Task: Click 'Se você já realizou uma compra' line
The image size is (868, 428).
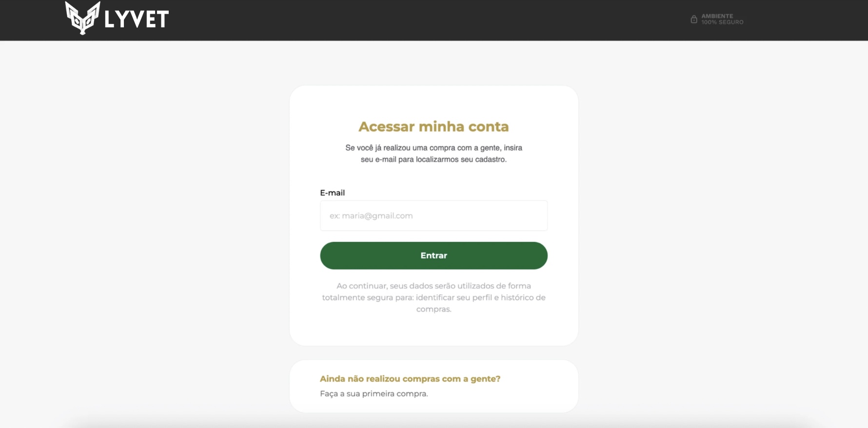Action: pyautogui.click(x=434, y=148)
